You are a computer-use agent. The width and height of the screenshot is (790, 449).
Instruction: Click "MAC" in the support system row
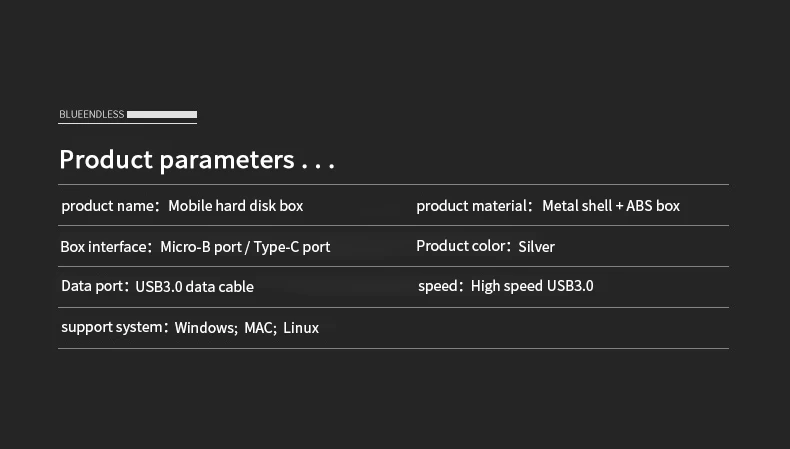click(258, 328)
